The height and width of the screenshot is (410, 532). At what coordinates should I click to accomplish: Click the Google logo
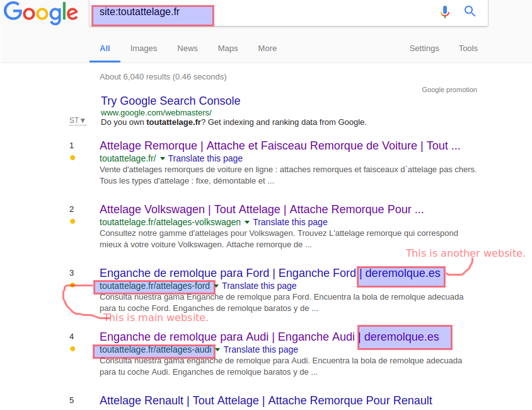point(41,13)
